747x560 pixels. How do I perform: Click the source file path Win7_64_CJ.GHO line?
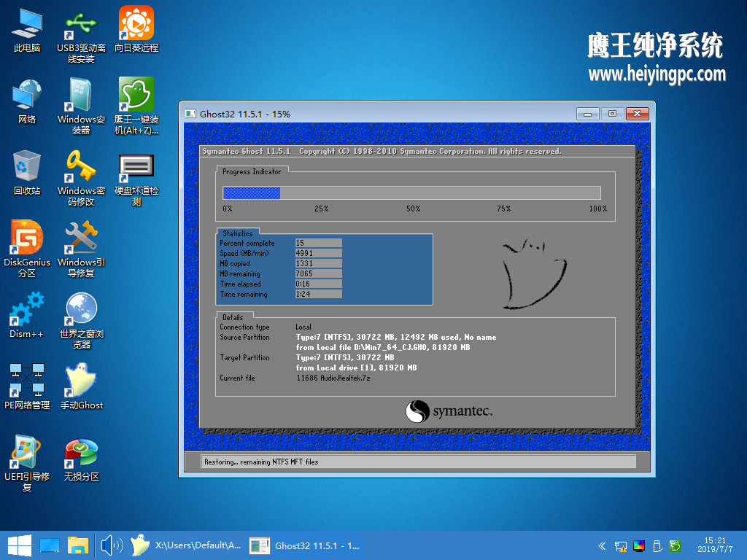coord(383,347)
